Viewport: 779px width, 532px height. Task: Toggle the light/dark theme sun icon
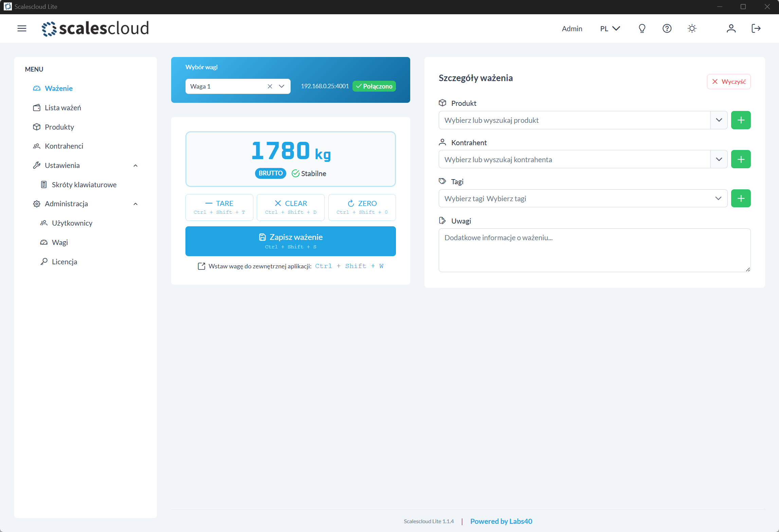692,28
